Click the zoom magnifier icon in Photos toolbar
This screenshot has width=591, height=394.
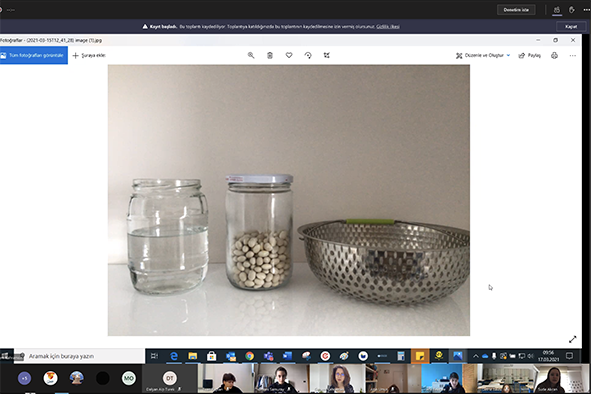[x=251, y=55]
